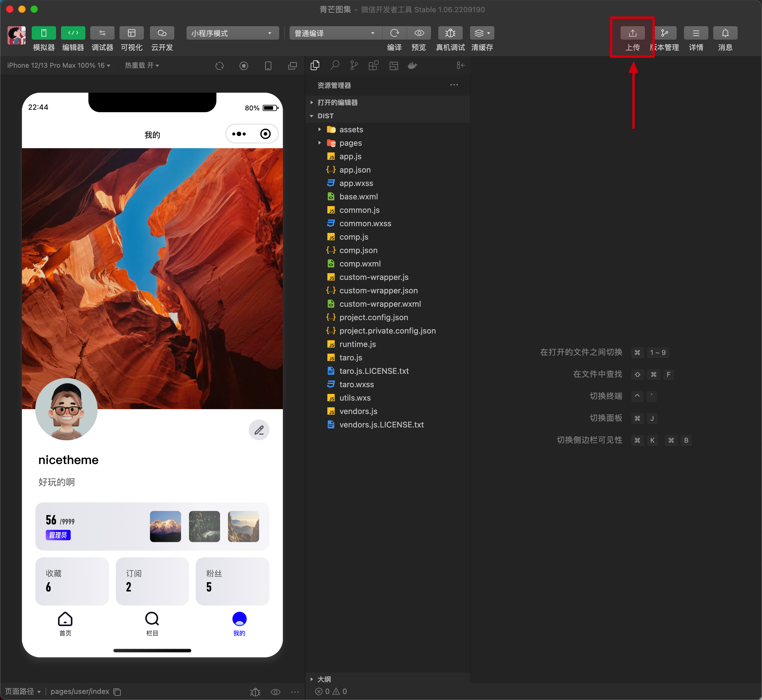Image resolution: width=762 pixels, height=700 pixels.
Task: Expand the outline section
Action: [x=387, y=679]
